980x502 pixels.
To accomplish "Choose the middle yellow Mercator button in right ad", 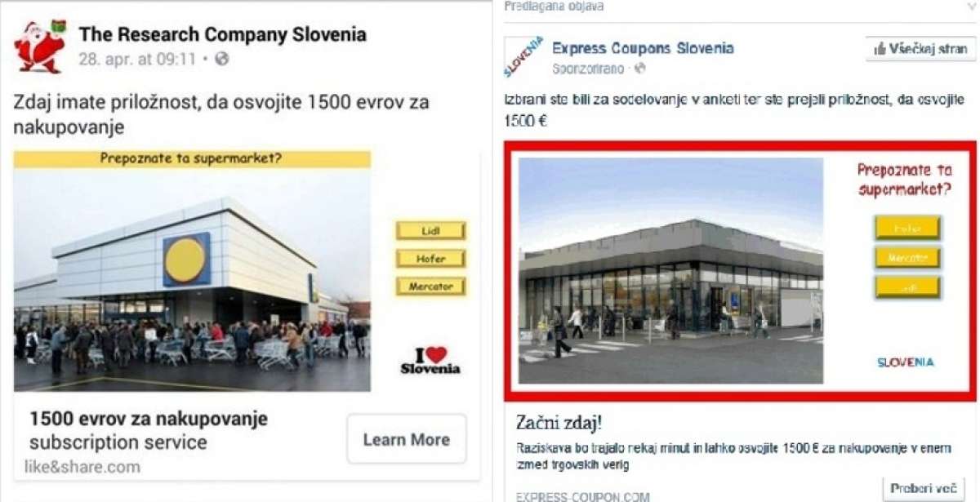I will point(907,258).
